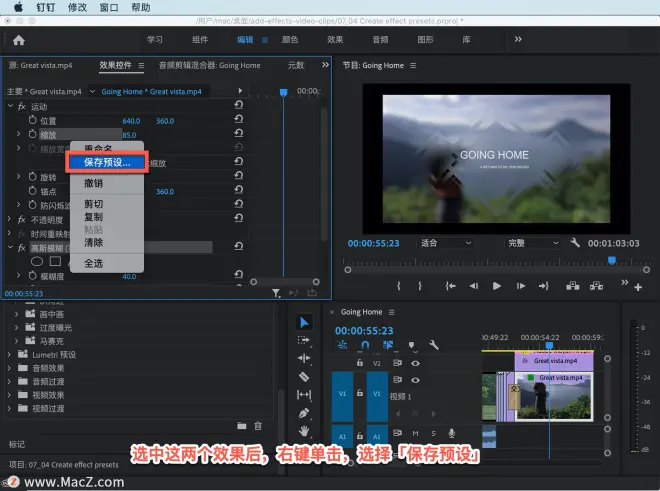This screenshot has height=491, width=660.
Task: Go to the Home screen icon
Action: pyautogui.click(x=19, y=40)
